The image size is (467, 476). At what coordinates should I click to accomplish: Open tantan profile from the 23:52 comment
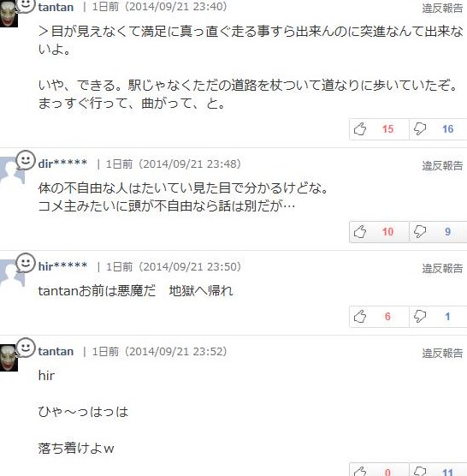pos(56,352)
